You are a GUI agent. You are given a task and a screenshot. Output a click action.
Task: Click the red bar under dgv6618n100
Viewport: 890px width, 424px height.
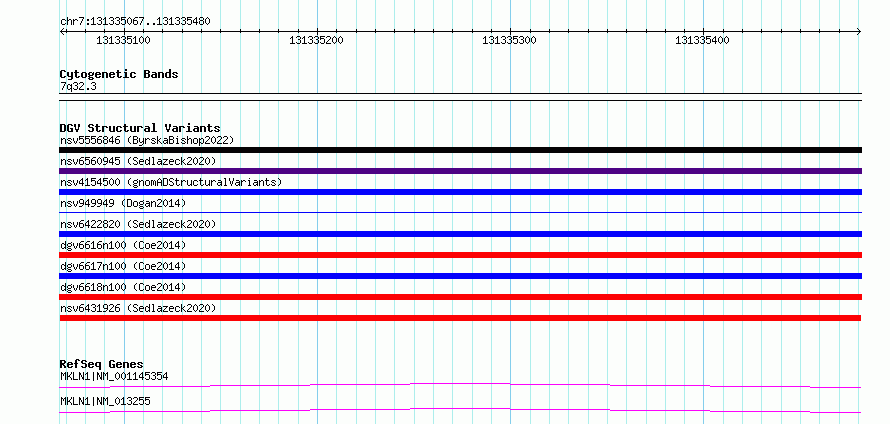[460, 297]
